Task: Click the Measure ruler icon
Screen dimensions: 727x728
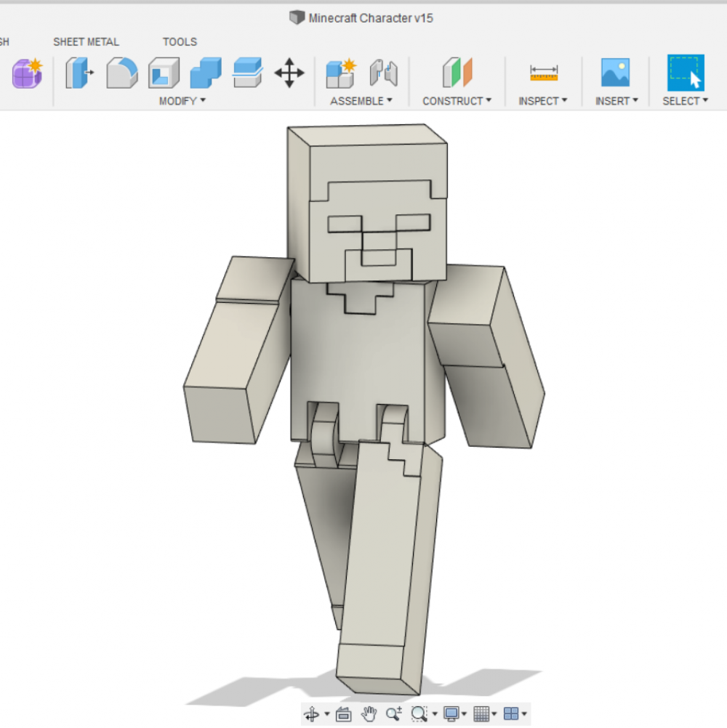Action: point(544,73)
